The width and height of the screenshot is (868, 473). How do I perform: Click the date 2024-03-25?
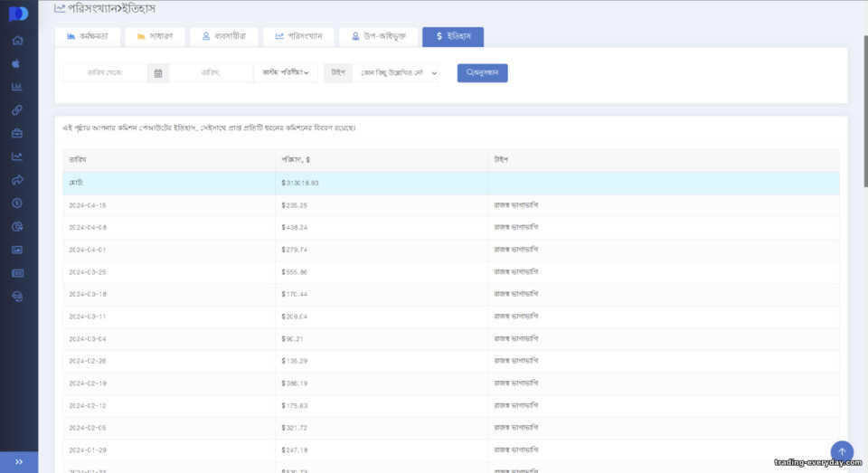(x=88, y=272)
